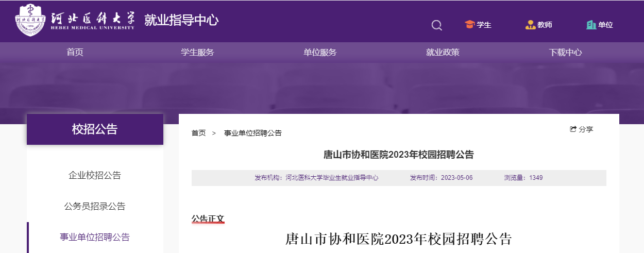Select 公务员招录公告 in the sidebar

tap(95, 206)
